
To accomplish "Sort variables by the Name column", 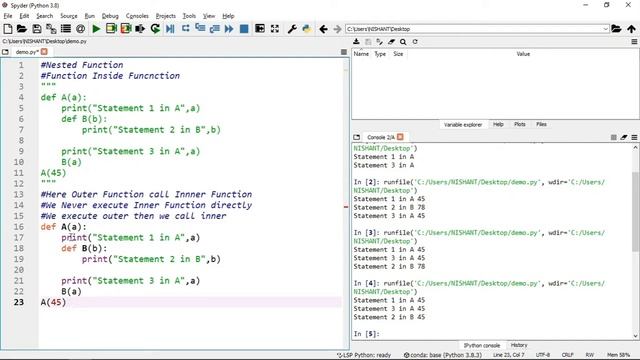I will [361, 54].
